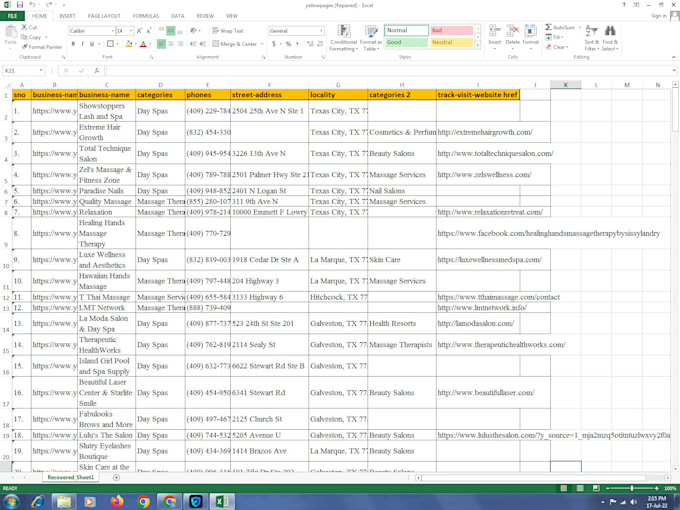680x510 pixels.
Task: Switch to the PAGE LAYOUT tab
Action: 104,16
